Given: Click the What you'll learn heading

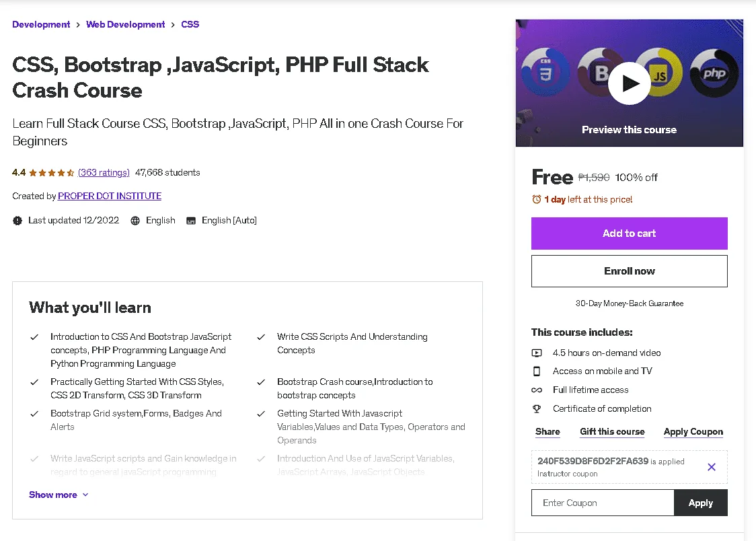Looking at the screenshot, I should [90, 308].
